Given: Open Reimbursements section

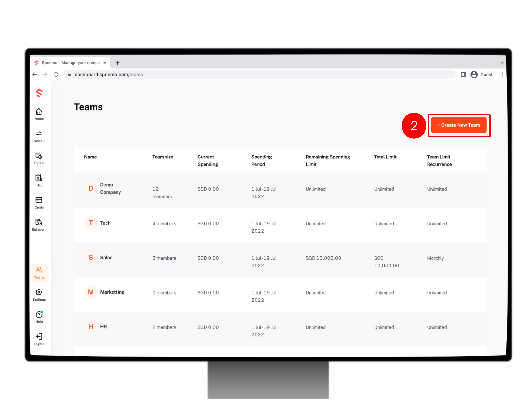Looking at the screenshot, I should 39,224.
